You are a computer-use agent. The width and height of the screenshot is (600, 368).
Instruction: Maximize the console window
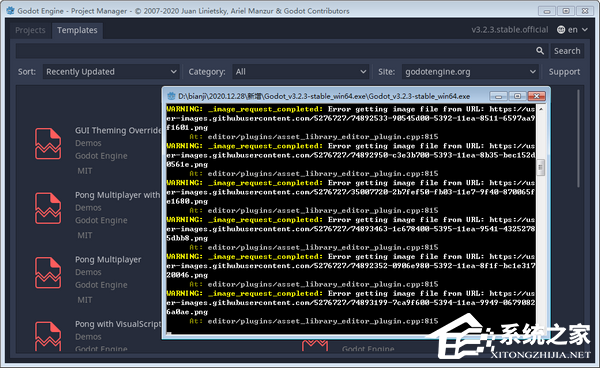click(x=517, y=96)
